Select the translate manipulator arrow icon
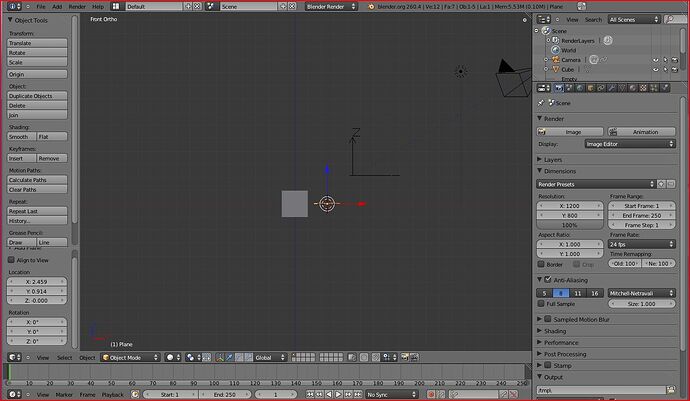Image resolution: width=690 pixels, height=401 pixels. (229, 357)
